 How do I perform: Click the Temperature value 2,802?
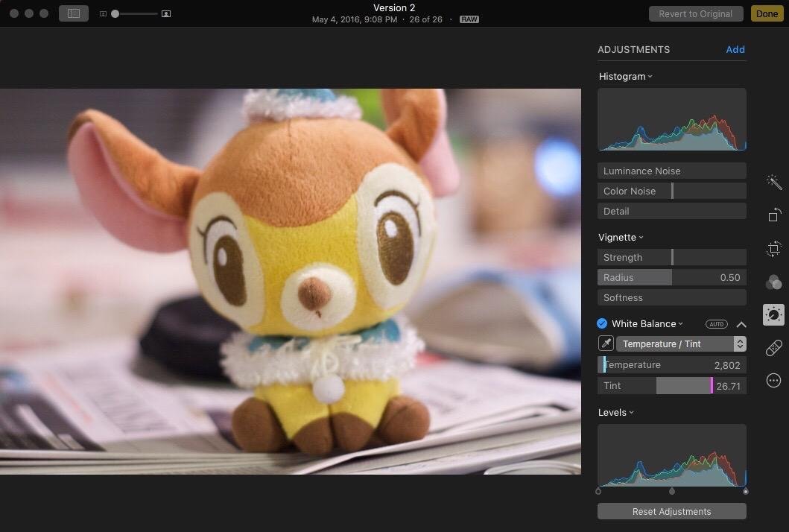(x=727, y=365)
